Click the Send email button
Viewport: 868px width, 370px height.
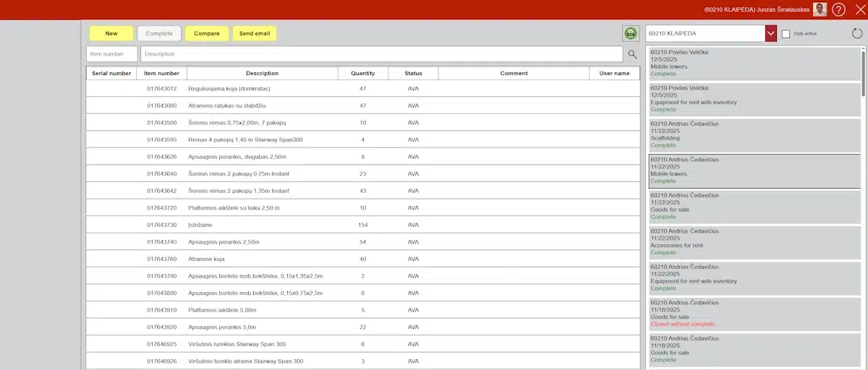tap(255, 33)
